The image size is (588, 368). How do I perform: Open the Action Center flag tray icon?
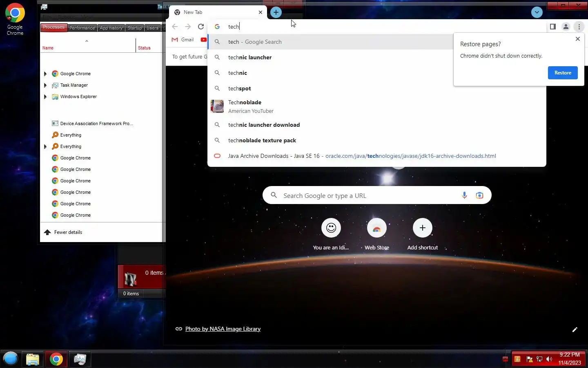pyautogui.click(x=530, y=359)
